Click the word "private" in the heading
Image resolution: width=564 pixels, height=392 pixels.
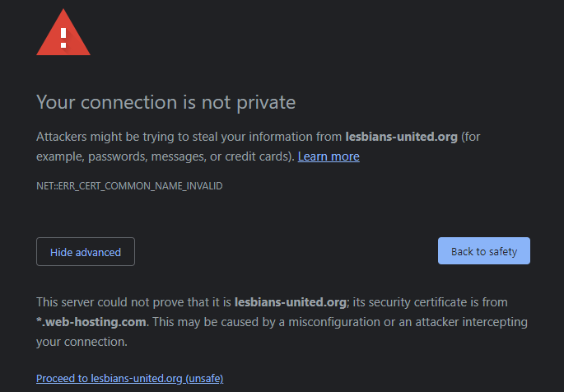coord(266,103)
